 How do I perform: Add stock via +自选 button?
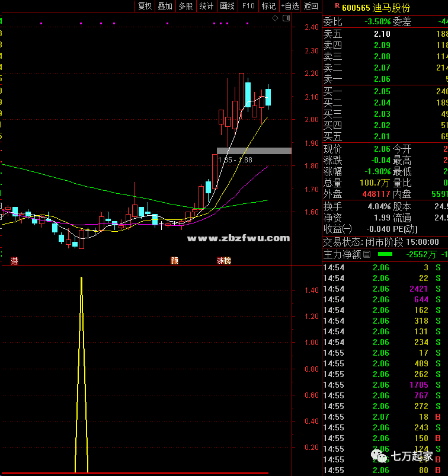pos(290,6)
